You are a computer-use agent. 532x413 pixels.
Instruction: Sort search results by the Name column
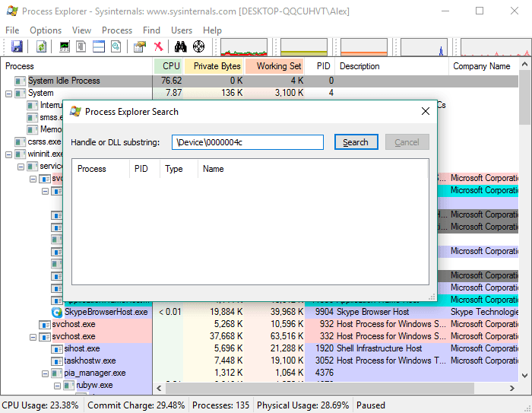pos(312,169)
